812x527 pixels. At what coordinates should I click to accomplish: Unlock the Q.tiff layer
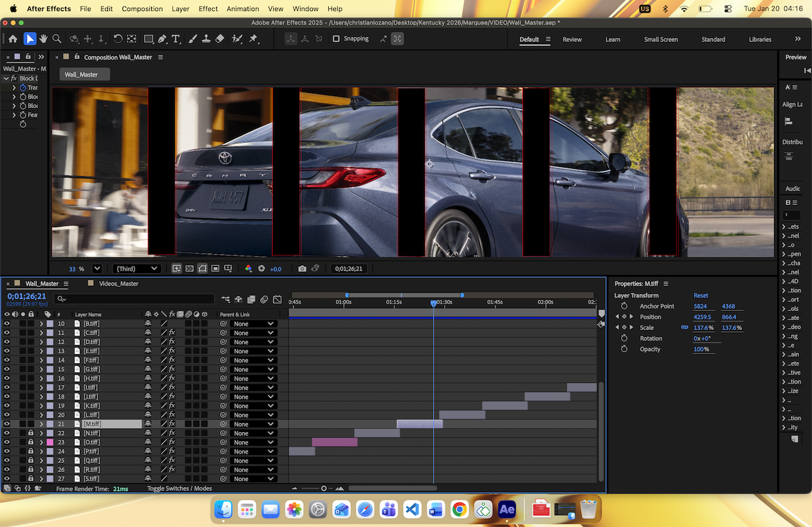click(x=31, y=461)
